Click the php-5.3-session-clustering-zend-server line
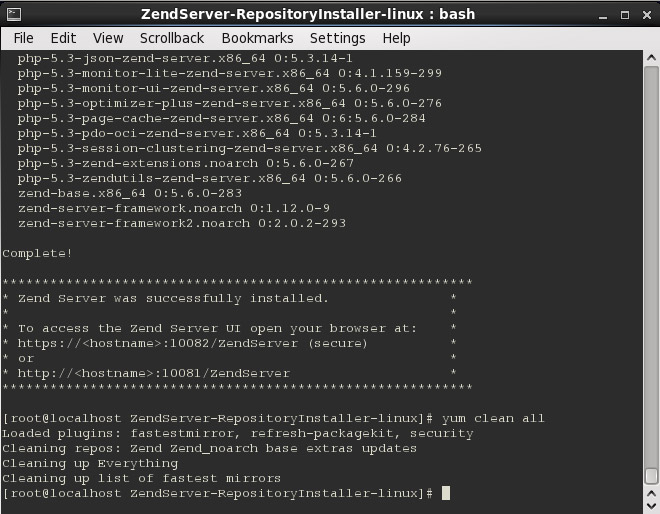Screen dimensions: 660x514 point(250,148)
